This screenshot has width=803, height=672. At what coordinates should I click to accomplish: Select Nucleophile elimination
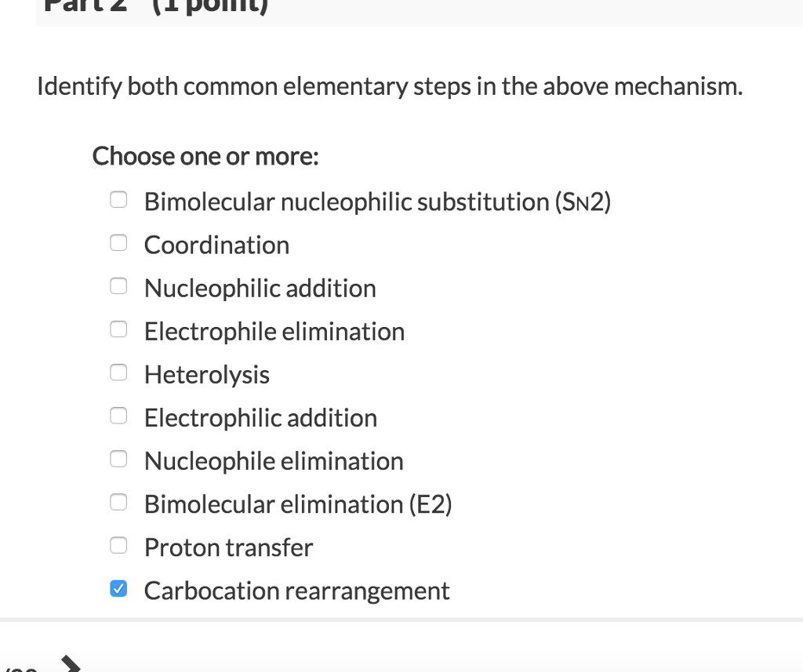tap(118, 459)
